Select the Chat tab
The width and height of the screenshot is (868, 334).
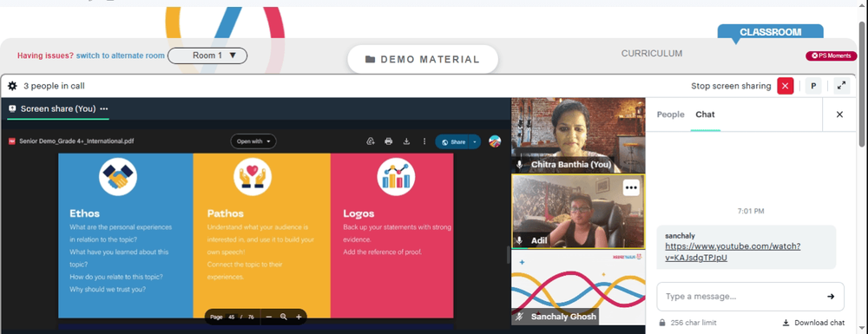[705, 115]
